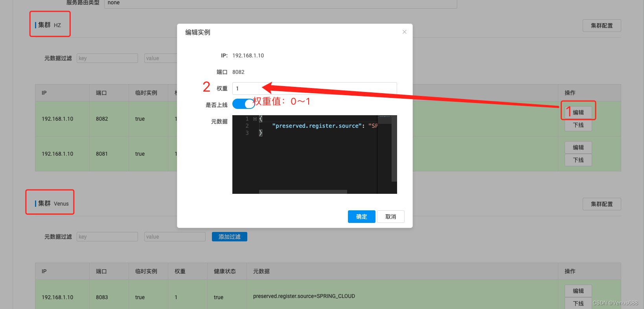Click 编辑 for the port 8081 instance
Viewport: 644px width, 309px height.
tap(578, 147)
